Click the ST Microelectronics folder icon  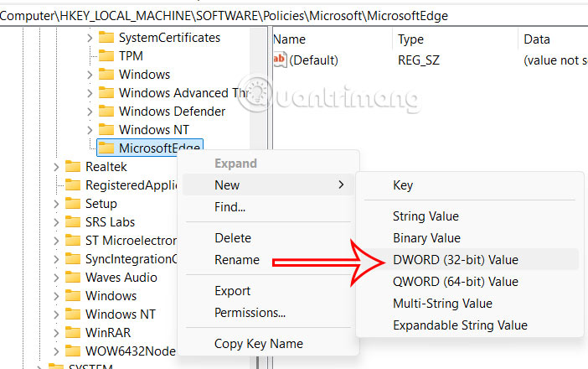point(73,240)
